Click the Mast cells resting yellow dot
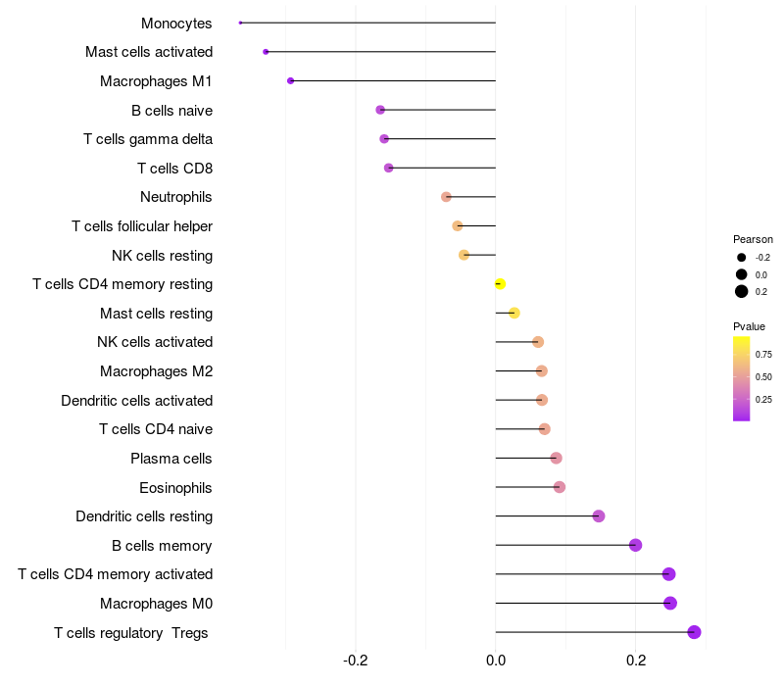Image resolution: width=784 pixels, height=686 pixels. [x=514, y=313]
